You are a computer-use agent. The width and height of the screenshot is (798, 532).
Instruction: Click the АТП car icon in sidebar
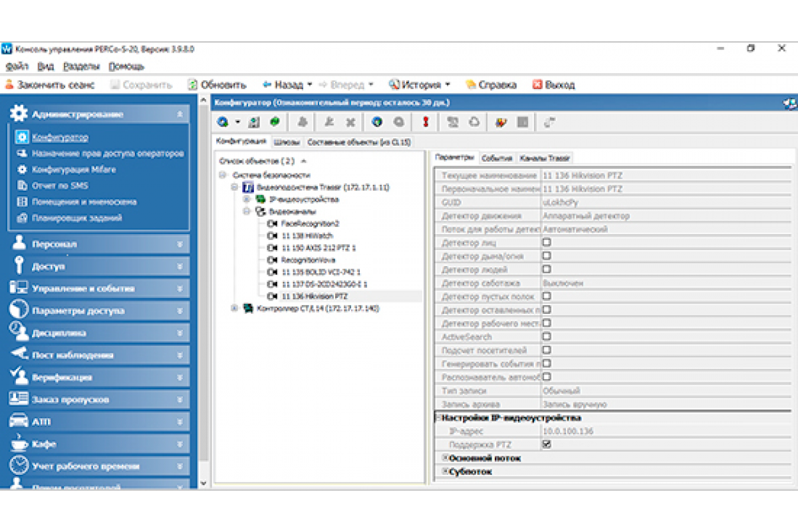pyautogui.click(x=19, y=422)
